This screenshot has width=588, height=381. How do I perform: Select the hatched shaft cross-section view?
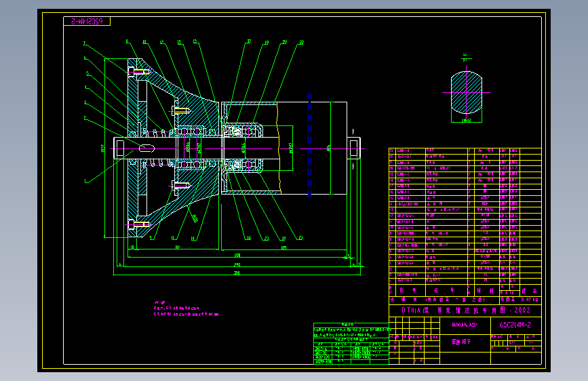pos(466,92)
